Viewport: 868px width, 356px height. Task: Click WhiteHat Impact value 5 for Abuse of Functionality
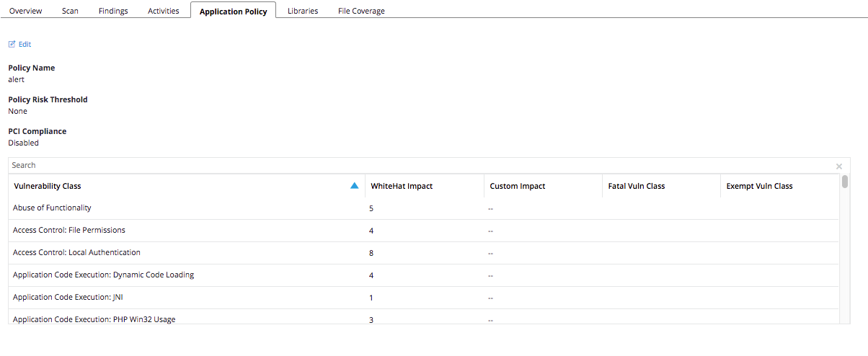(371, 208)
